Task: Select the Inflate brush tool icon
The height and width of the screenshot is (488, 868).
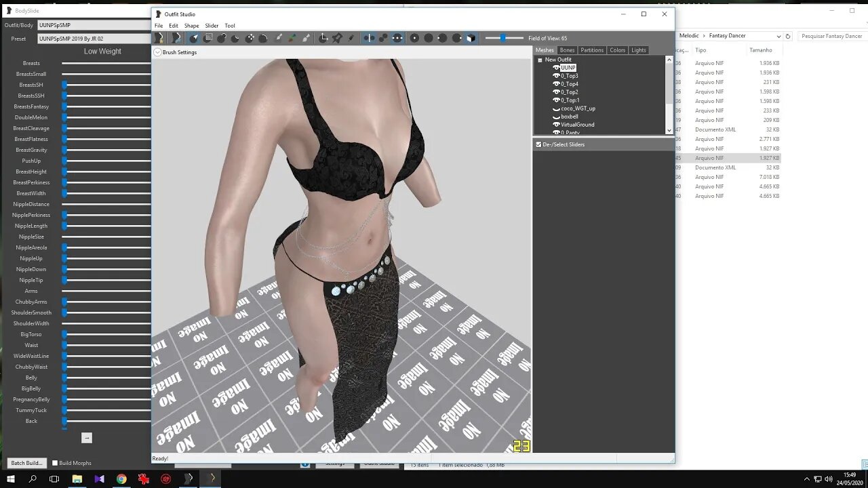Action: (222, 38)
